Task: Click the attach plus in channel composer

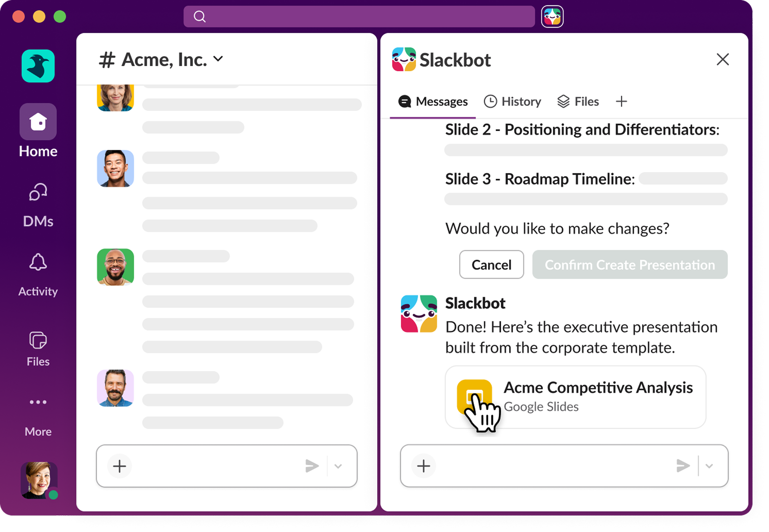Action: tap(119, 466)
